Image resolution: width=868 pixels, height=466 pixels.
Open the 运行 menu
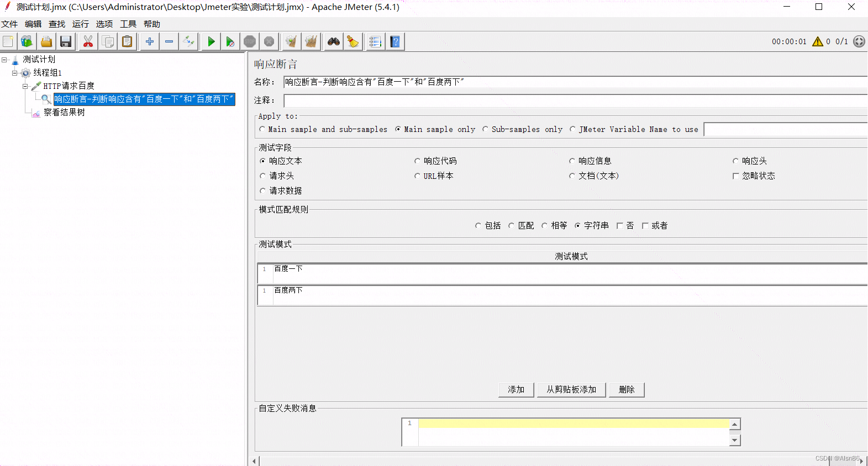tap(81, 24)
